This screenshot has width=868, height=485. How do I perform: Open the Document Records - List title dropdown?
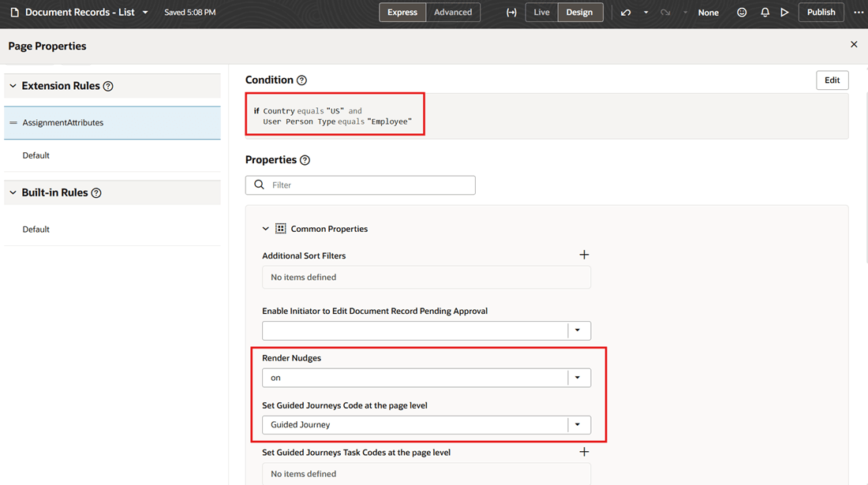tap(145, 12)
